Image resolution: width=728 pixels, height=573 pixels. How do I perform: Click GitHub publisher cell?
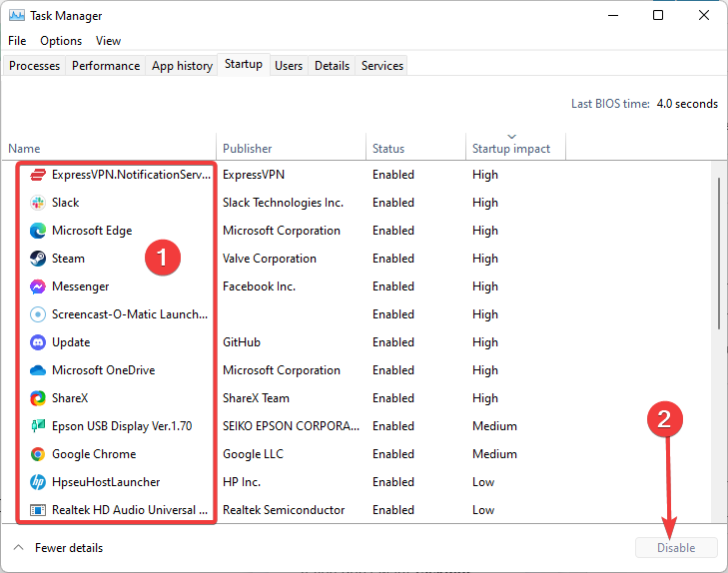click(x=242, y=342)
